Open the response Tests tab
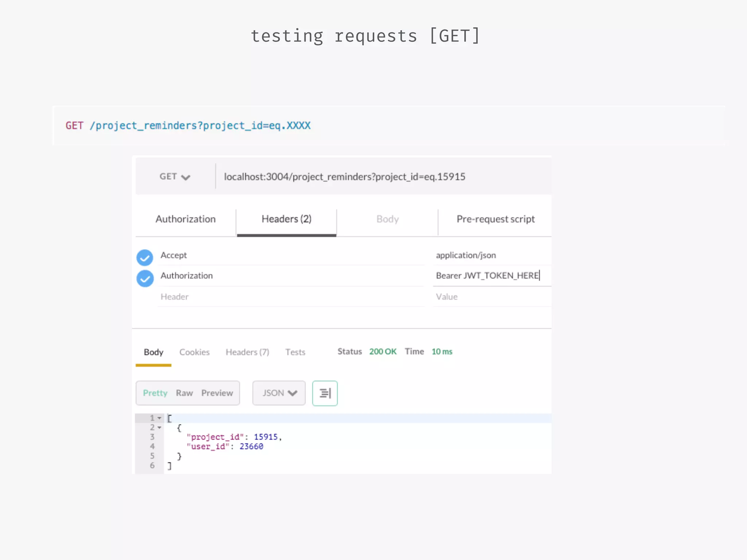The image size is (747, 560). [295, 352]
